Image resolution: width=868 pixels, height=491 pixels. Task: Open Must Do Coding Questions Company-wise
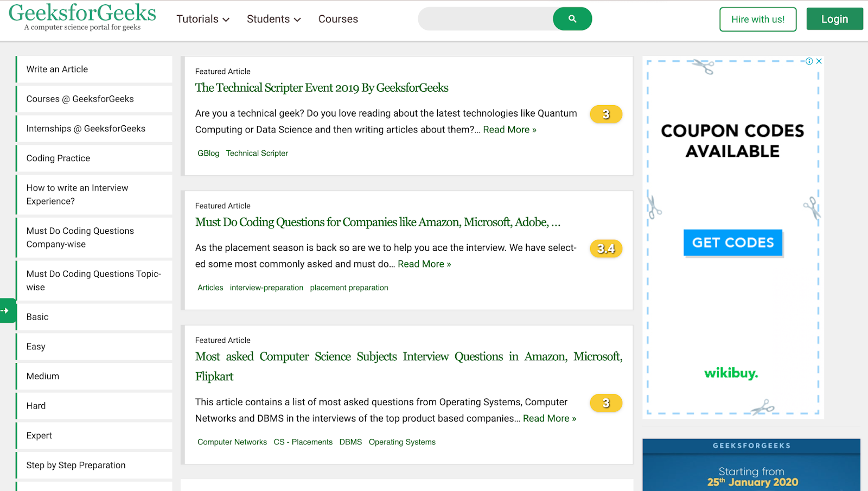[94, 238]
